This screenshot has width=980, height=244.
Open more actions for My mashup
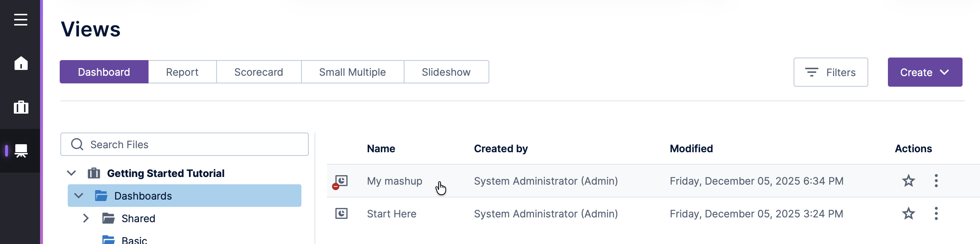[936, 181]
